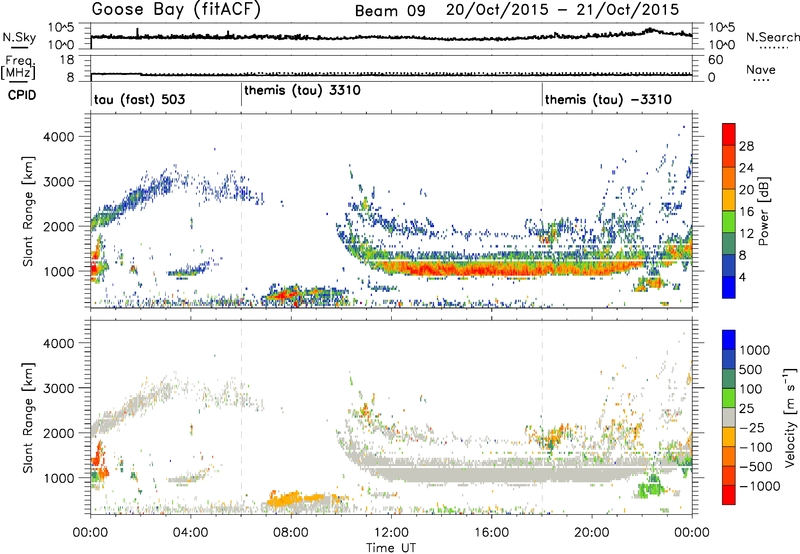Click dashed 18:00 CPID boundary line in velocity panel

(x=542, y=417)
